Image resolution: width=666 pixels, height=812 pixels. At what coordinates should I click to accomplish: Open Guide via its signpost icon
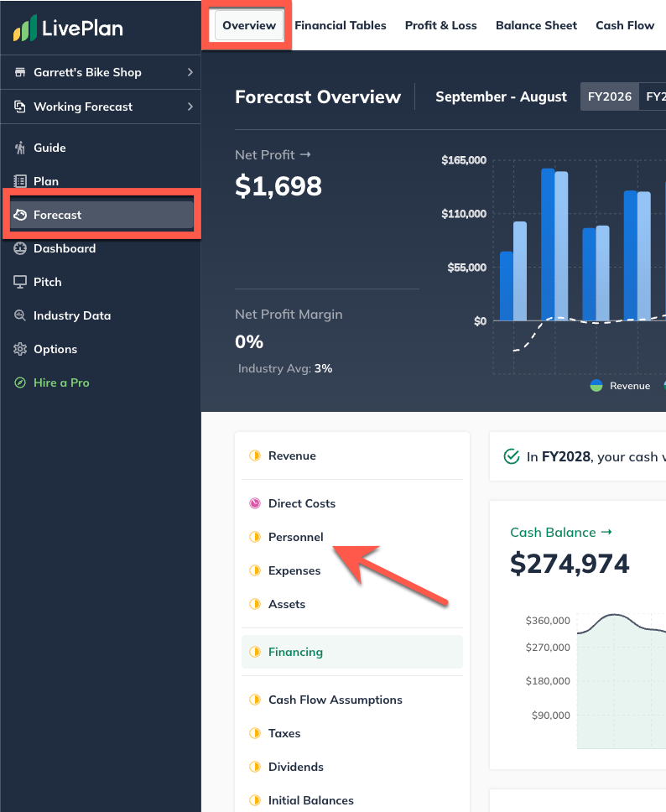coord(20,148)
